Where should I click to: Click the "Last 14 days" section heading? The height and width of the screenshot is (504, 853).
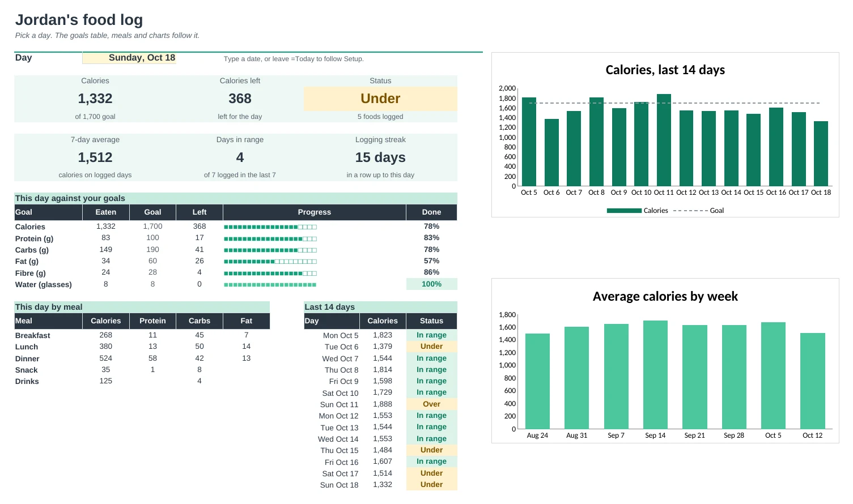coord(330,307)
